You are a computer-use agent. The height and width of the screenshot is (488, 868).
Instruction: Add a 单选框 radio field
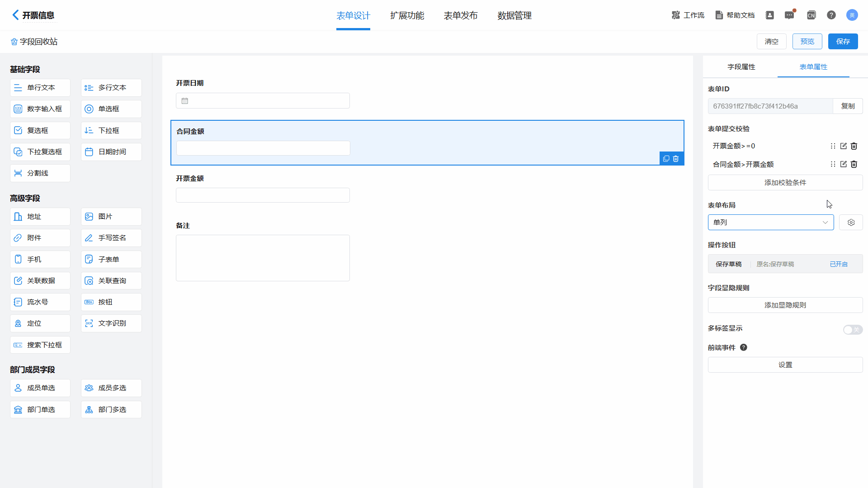point(111,109)
